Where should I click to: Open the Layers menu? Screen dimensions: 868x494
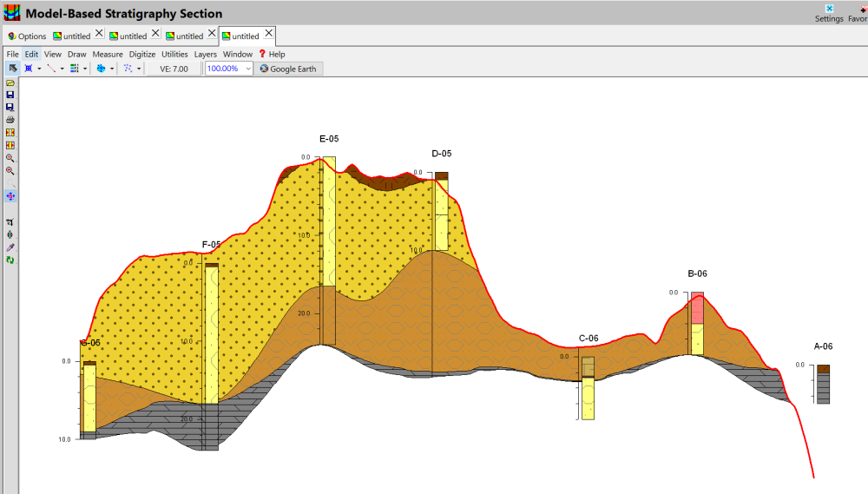pos(206,54)
